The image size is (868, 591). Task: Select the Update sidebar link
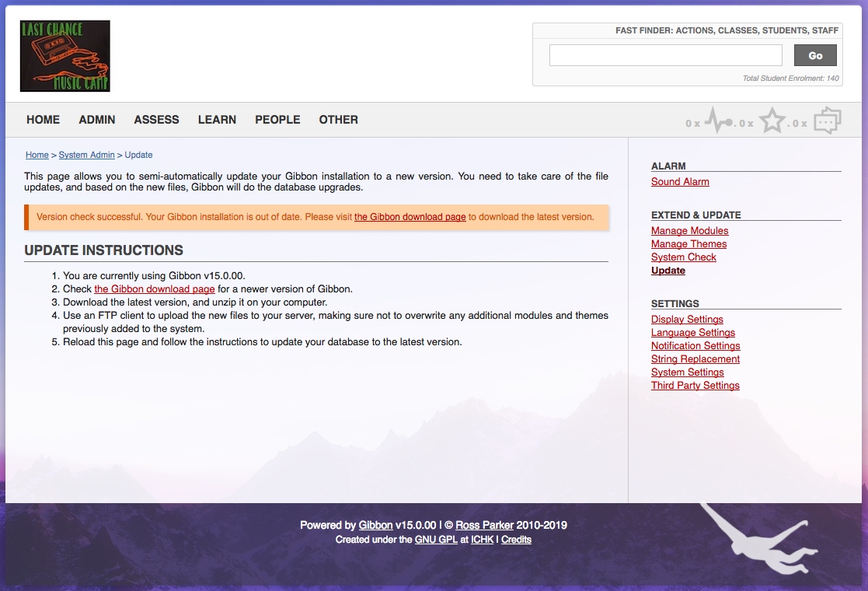click(x=668, y=271)
